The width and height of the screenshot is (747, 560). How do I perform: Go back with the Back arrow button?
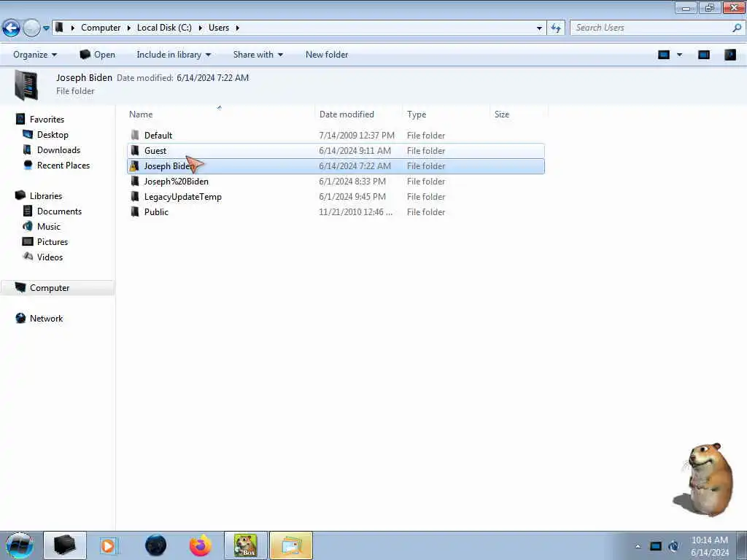click(x=11, y=28)
